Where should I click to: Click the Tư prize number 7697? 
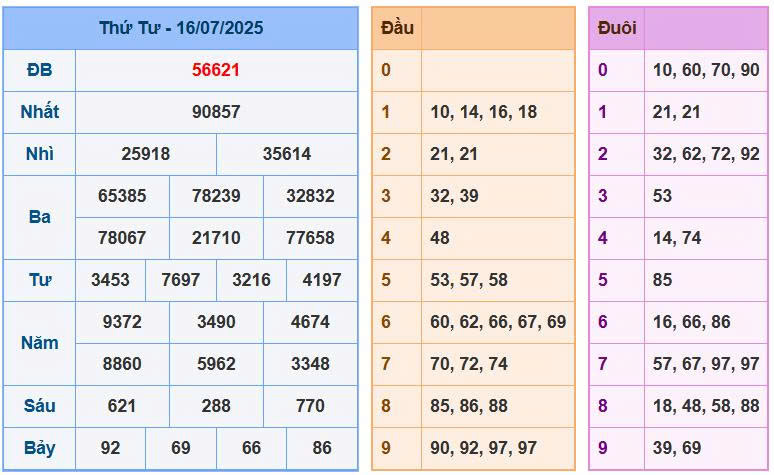point(181,280)
